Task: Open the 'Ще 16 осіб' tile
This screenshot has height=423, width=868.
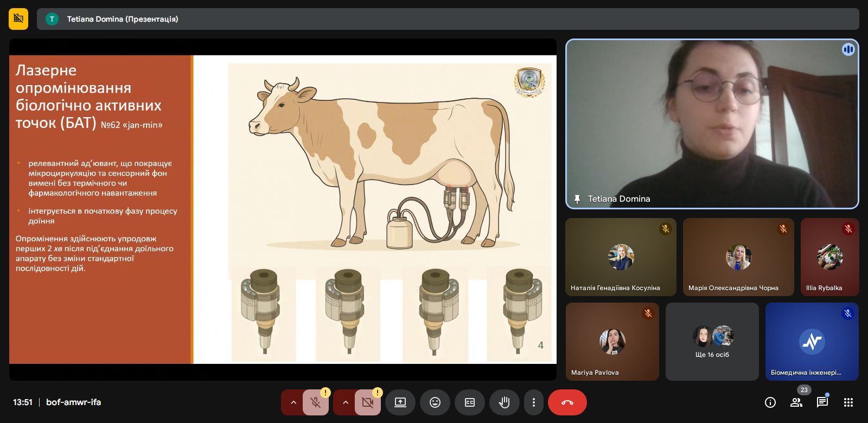Action: (x=712, y=342)
